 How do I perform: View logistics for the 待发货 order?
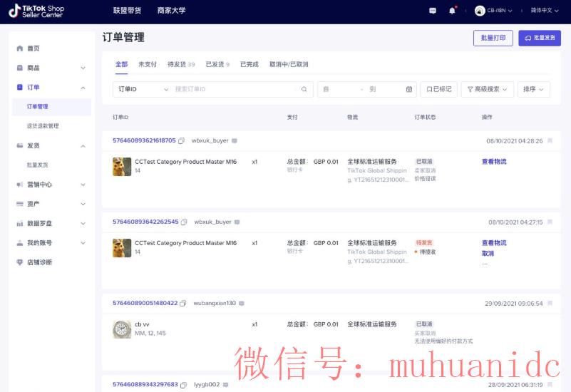tap(494, 243)
